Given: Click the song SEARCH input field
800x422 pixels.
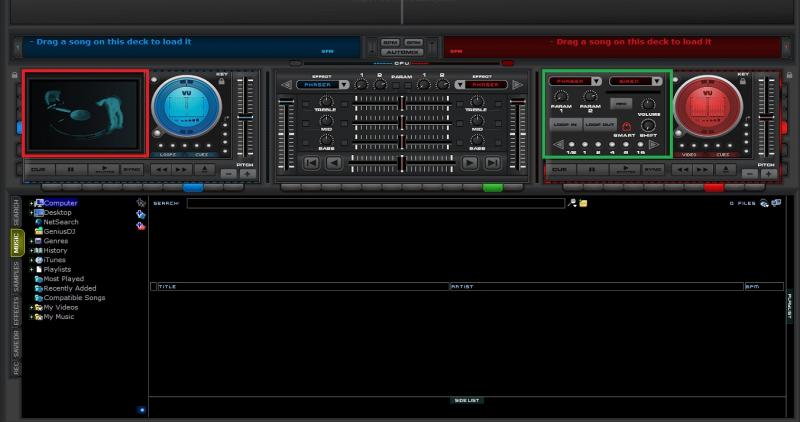Looking at the screenshot, I should click(x=375, y=203).
